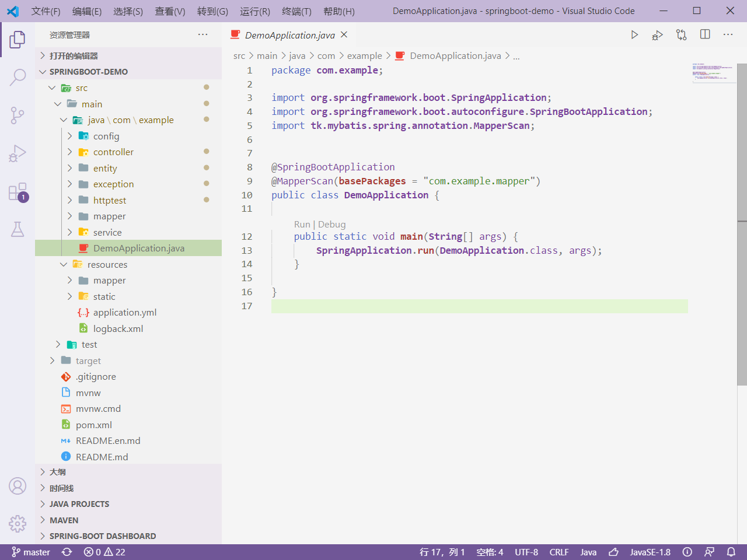Open .gitignore file
This screenshot has width=747, height=560.
(128, 377)
